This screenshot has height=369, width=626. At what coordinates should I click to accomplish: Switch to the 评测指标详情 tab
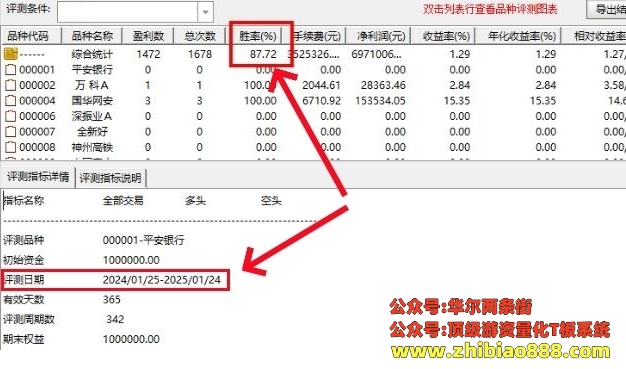[x=38, y=177]
